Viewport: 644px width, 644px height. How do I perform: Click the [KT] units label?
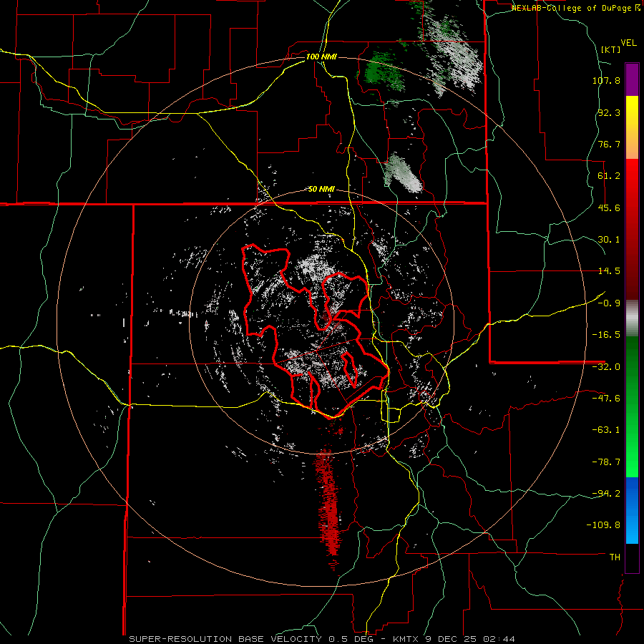point(611,49)
